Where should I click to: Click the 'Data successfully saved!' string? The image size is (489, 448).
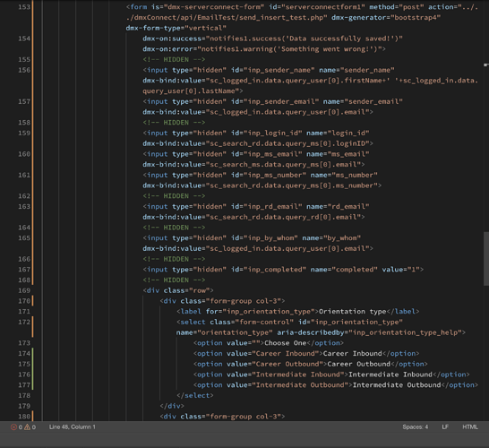(x=341, y=39)
